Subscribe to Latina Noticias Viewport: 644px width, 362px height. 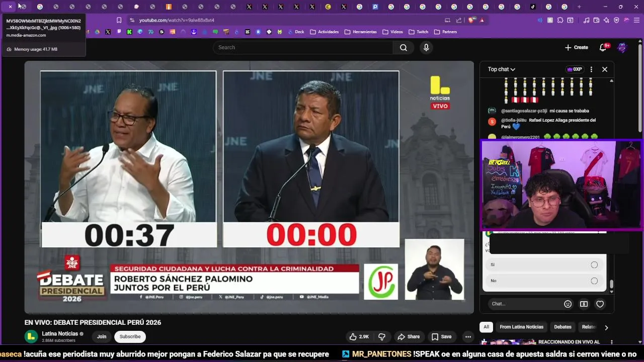tap(130, 336)
